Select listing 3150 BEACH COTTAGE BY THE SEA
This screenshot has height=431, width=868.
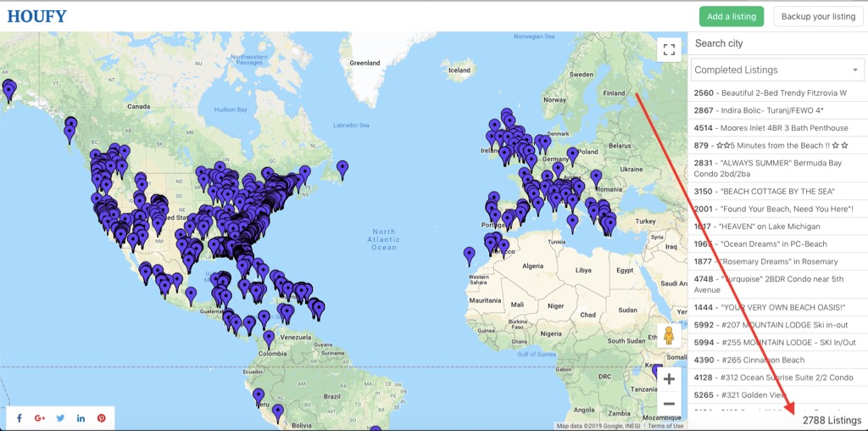point(778,192)
